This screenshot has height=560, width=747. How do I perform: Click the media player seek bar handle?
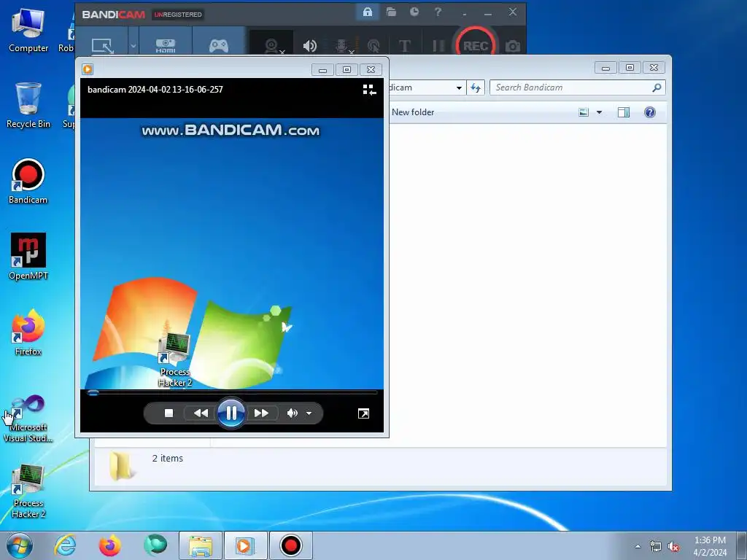point(93,393)
